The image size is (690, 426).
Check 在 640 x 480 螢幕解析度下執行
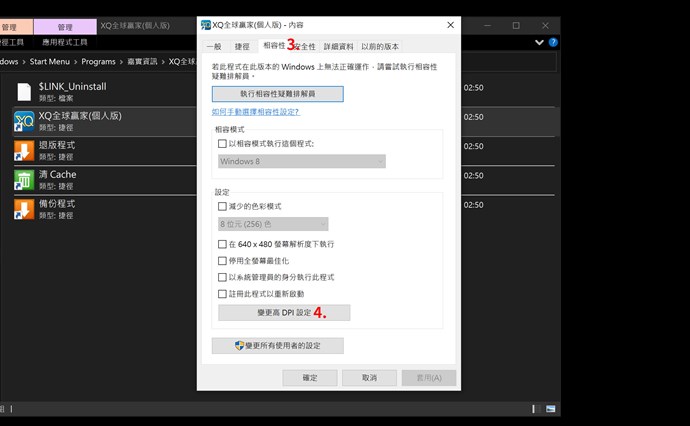(222, 244)
